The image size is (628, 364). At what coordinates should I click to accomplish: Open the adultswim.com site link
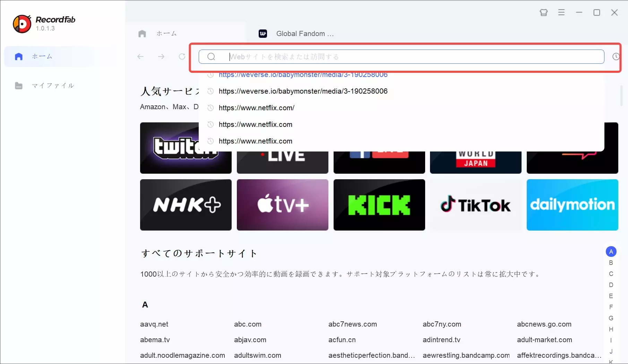pos(258,355)
